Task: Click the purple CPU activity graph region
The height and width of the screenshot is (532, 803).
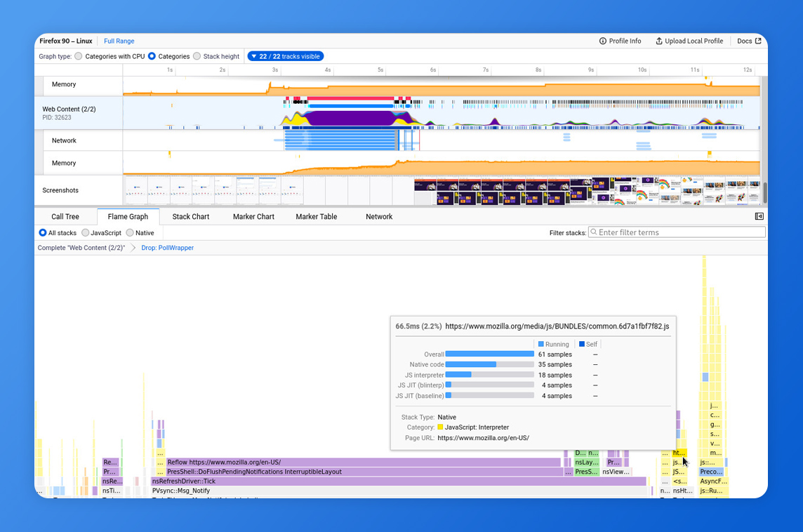Action: [x=351, y=119]
